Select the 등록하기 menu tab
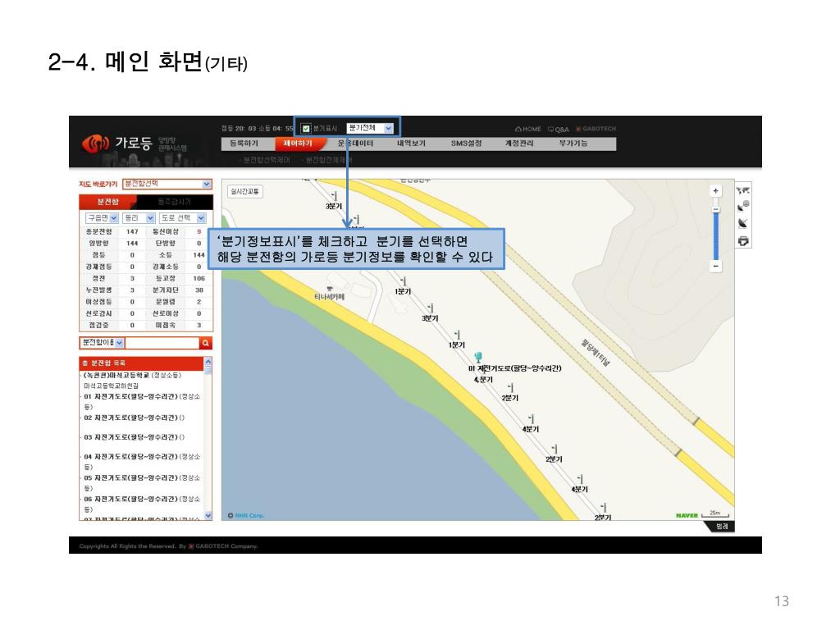The image size is (840, 630). [244, 144]
